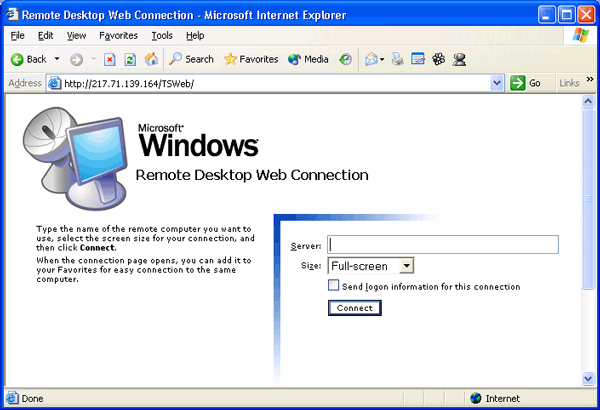The height and width of the screenshot is (410, 600).
Task: Open the Help menu
Action: click(195, 36)
